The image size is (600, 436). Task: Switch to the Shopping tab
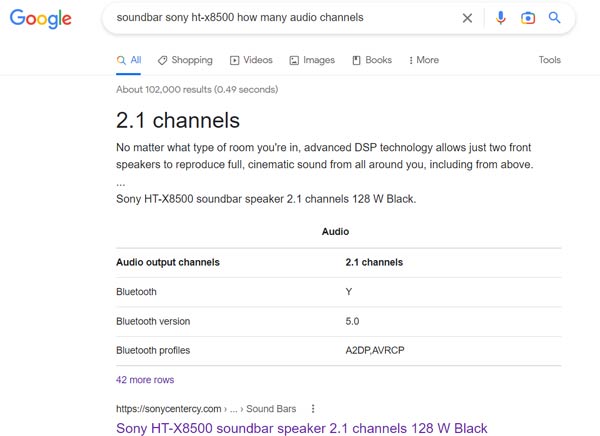[186, 60]
